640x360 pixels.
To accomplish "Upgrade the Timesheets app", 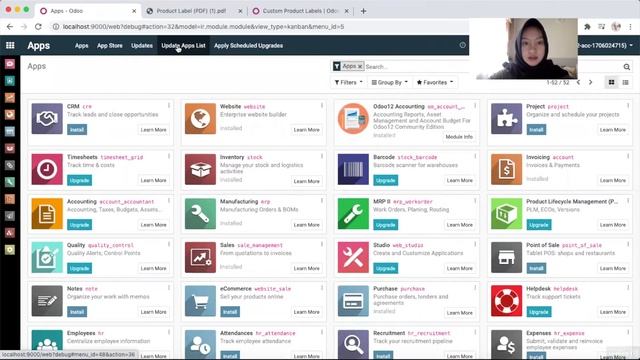I will click(x=79, y=180).
